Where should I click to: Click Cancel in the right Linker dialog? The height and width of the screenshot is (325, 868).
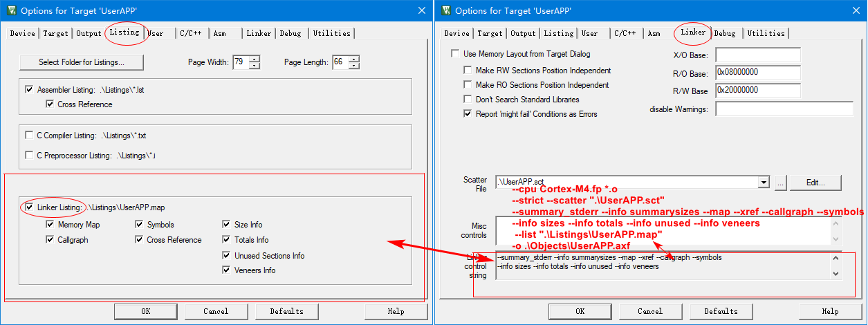[650, 311]
